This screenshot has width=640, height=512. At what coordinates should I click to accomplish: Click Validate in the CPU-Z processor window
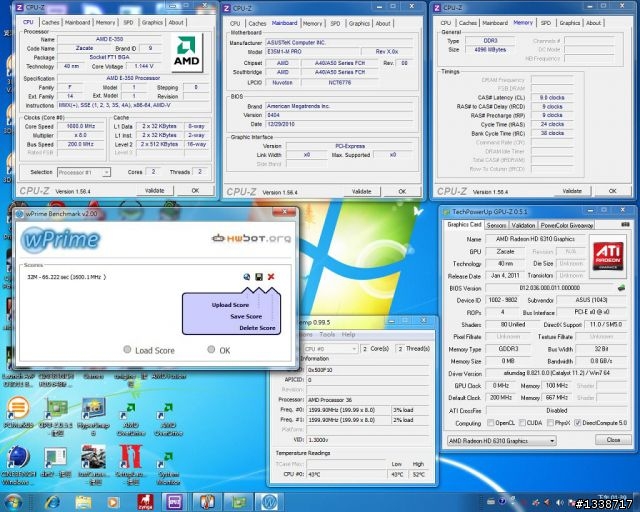click(x=155, y=191)
